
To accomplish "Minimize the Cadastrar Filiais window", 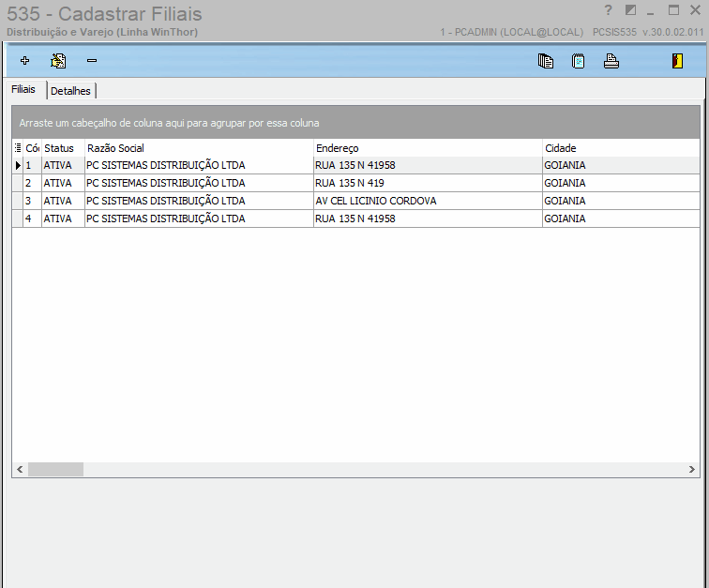I will (651, 11).
